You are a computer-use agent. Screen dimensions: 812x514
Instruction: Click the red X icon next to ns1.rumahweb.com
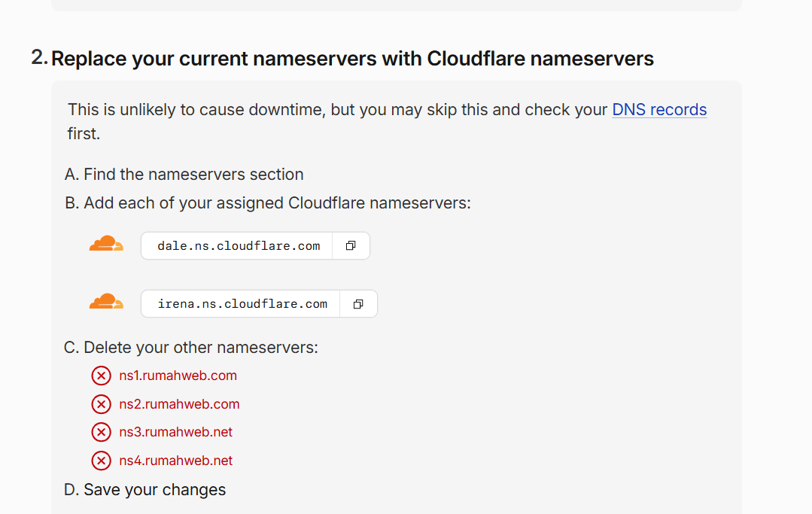101,376
